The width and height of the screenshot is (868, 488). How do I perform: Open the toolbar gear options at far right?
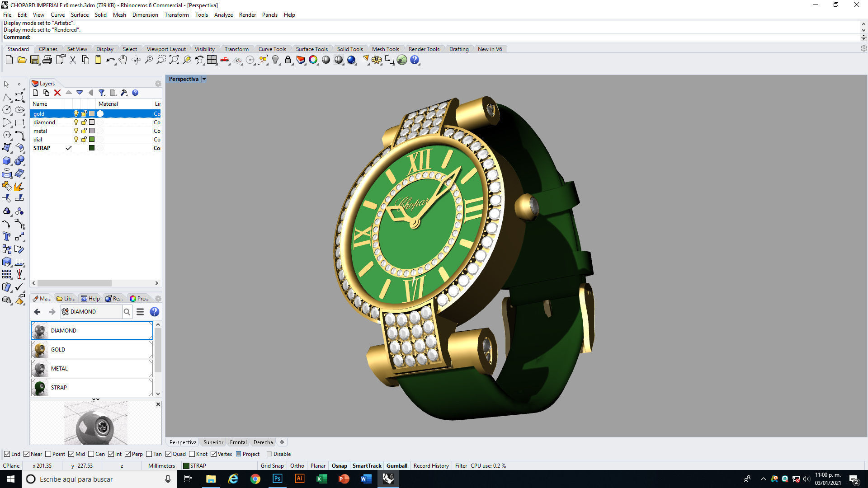[863, 49]
